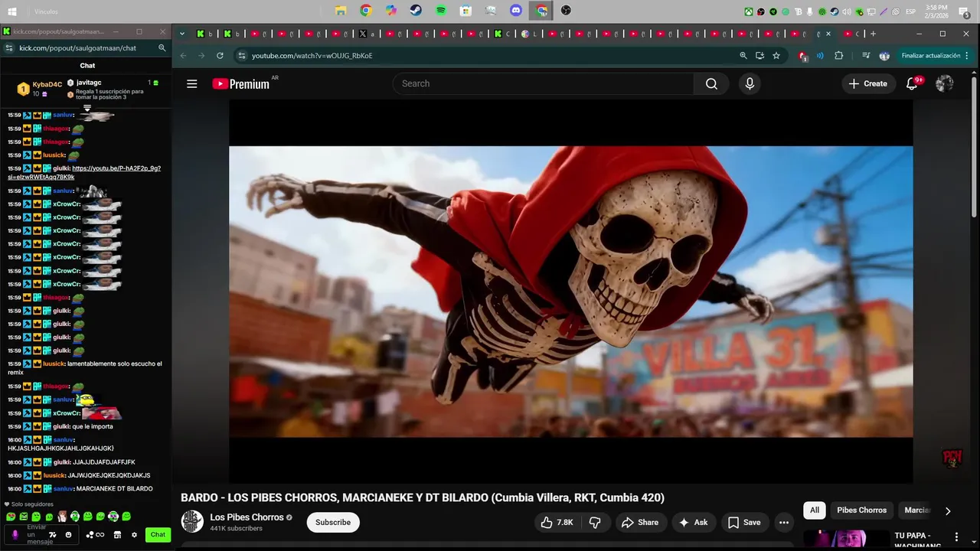Open the Chrome tab search dropdown arrow

(x=182, y=34)
